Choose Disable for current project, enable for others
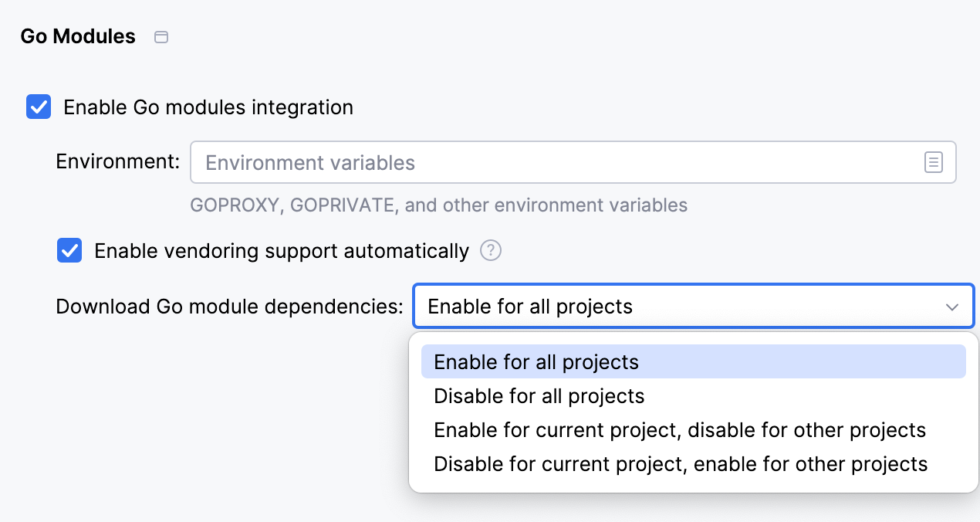The height and width of the screenshot is (522, 980). [x=679, y=464]
